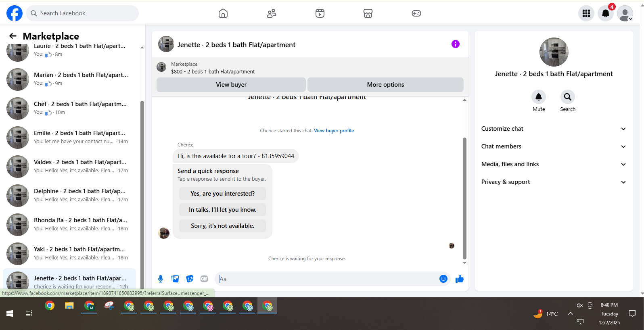
Task: Open the Rhonda Ra 2 beds conversation
Action: 69,224
